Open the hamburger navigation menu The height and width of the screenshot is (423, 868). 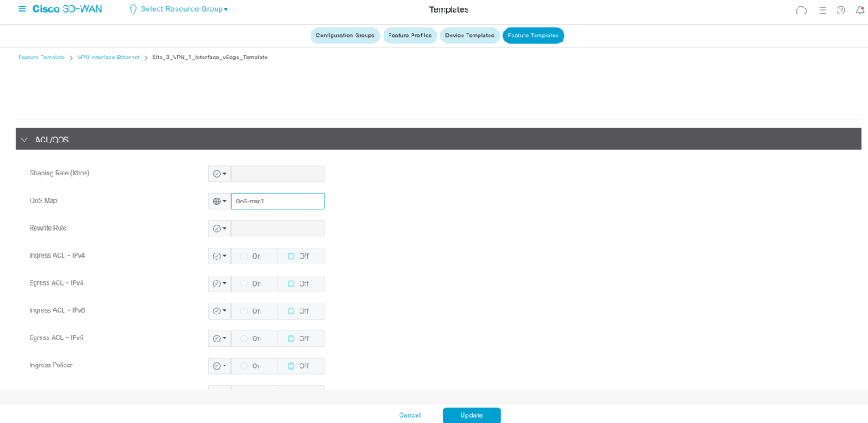(22, 9)
